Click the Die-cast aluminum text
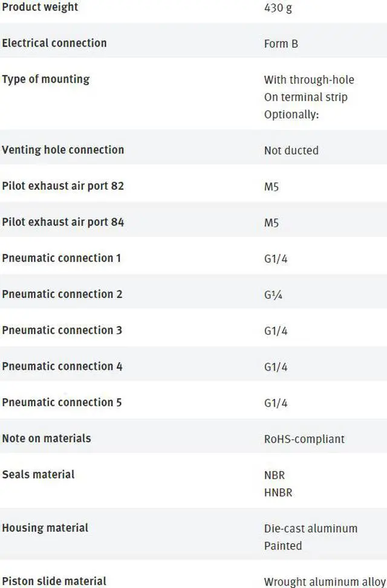The height and width of the screenshot is (588, 387). click(310, 528)
